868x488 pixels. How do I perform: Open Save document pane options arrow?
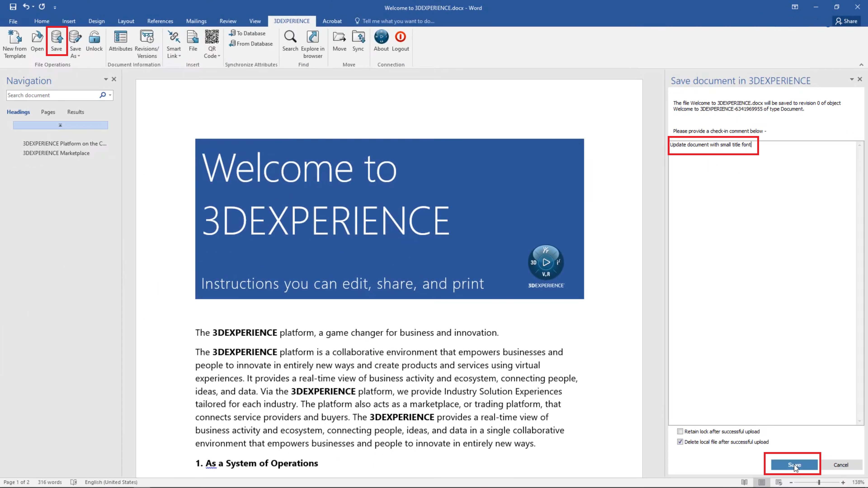tap(851, 79)
